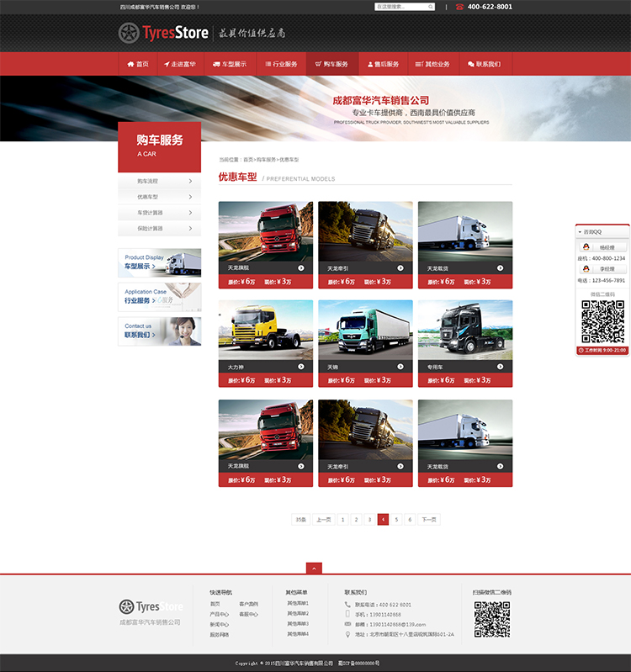Expand 车贷计算器 sidebar item
Screen dimensions: 631x672
pyautogui.click(x=160, y=213)
